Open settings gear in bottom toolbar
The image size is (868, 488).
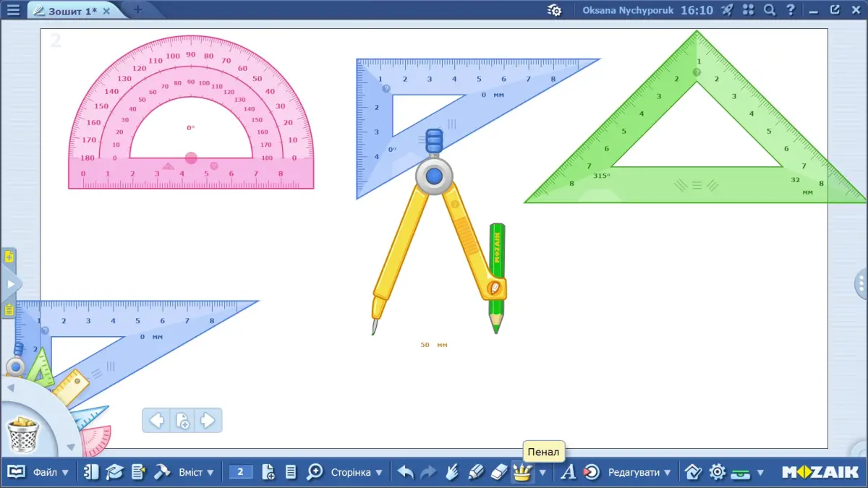[x=717, y=472]
